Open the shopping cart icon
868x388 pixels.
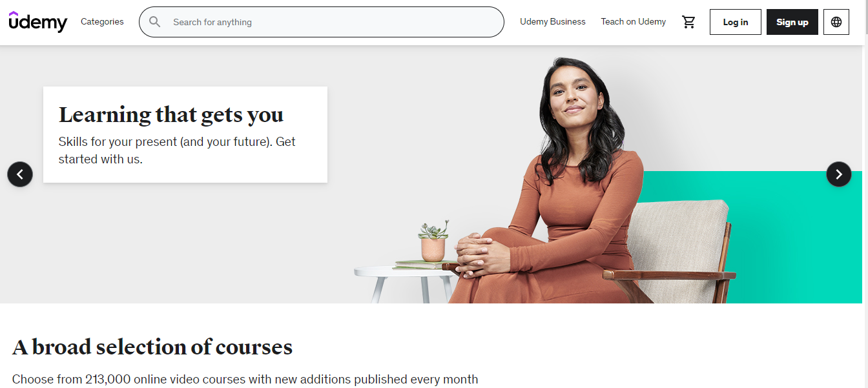[689, 22]
